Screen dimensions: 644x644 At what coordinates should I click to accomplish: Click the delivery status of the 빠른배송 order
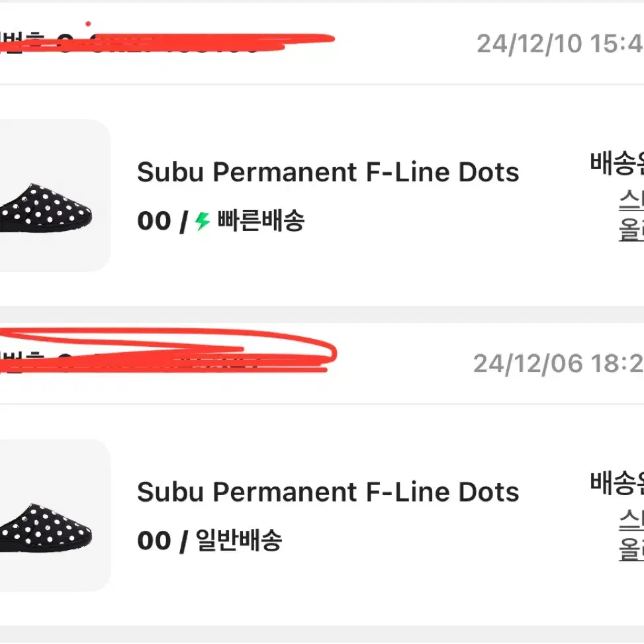click(617, 163)
